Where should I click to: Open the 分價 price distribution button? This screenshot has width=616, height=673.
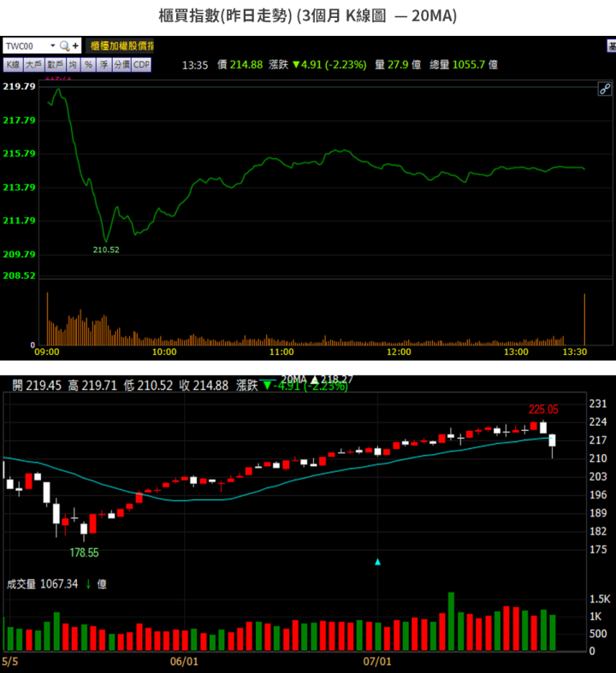121,65
